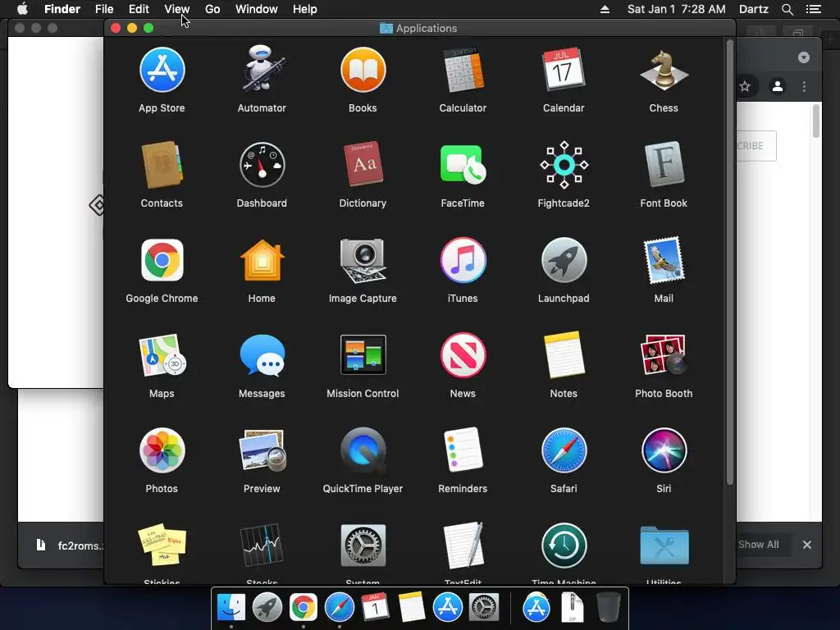The image size is (840, 630).
Task: Open the Books app icon
Action: [x=363, y=71]
